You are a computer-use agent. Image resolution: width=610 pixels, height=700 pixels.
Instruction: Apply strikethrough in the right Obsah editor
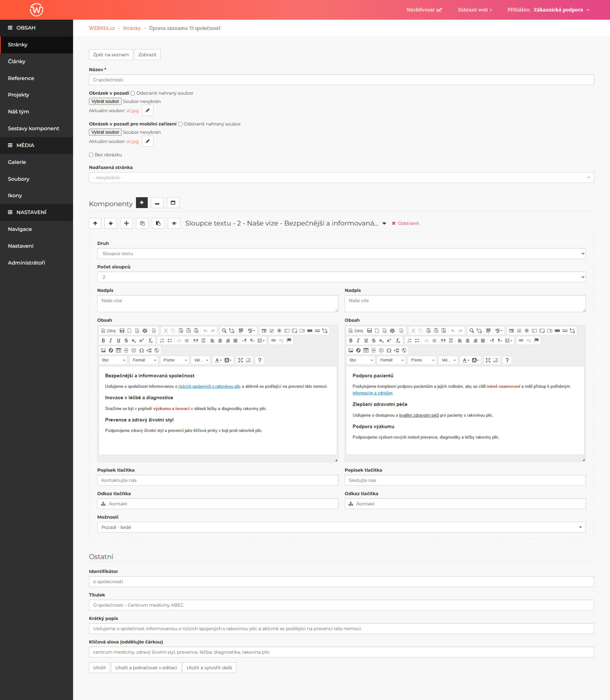[x=373, y=340]
